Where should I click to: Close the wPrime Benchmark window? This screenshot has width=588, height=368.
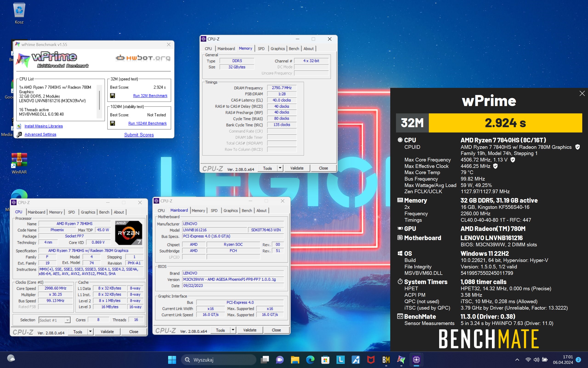pyautogui.click(x=169, y=45)
